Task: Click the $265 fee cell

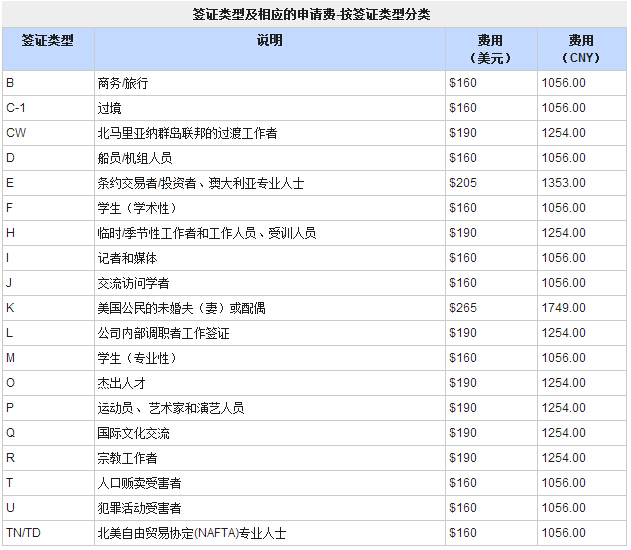Action: [491, 308]
